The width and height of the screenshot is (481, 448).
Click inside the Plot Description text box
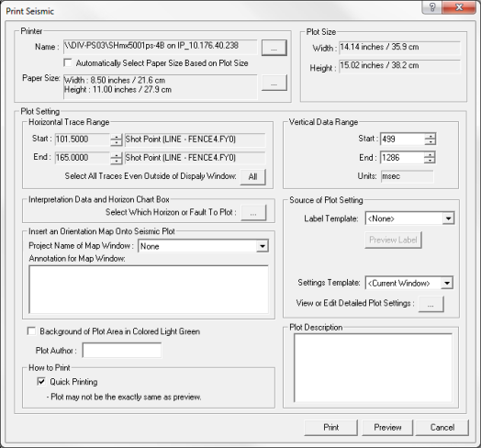373,368
